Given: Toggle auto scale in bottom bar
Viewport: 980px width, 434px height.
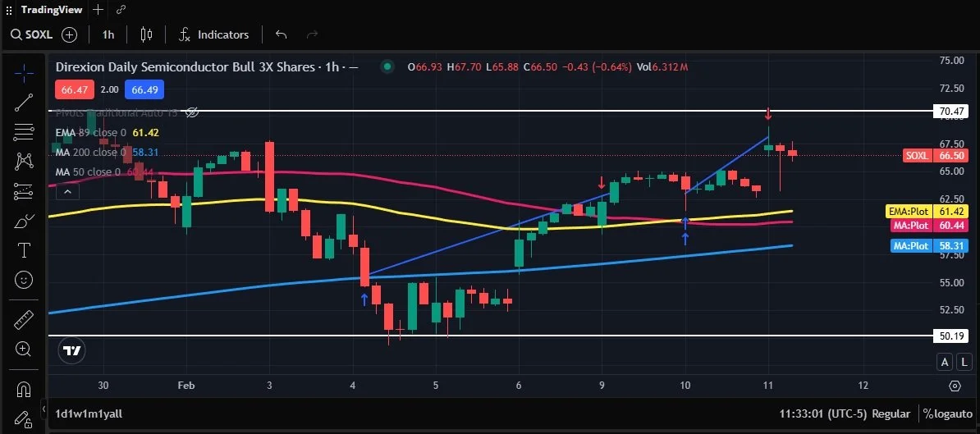Looking at the screenshot, I should pos(960,414).
